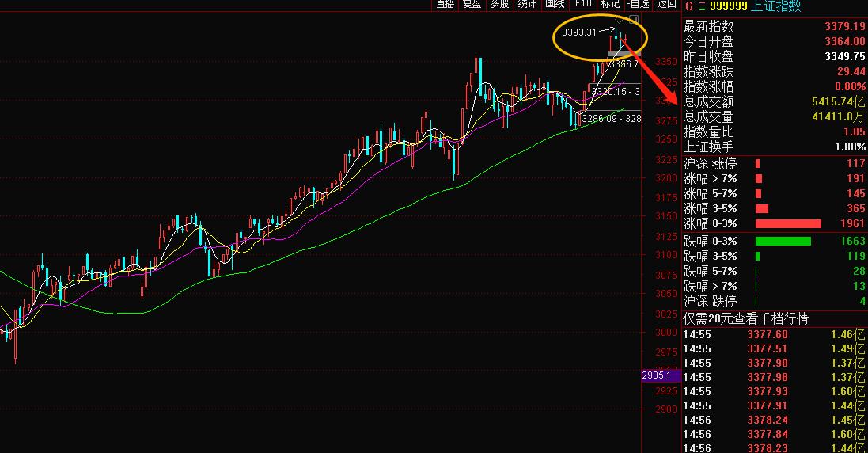The width and height of the screenshot is (868, 453).
Task: Click the diamond marker icon above the latest candle
Action: click(618, 19)
